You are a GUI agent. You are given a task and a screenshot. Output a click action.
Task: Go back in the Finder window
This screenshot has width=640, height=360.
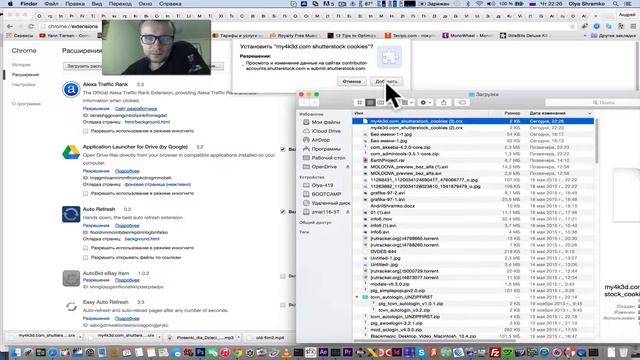(304, 102)
